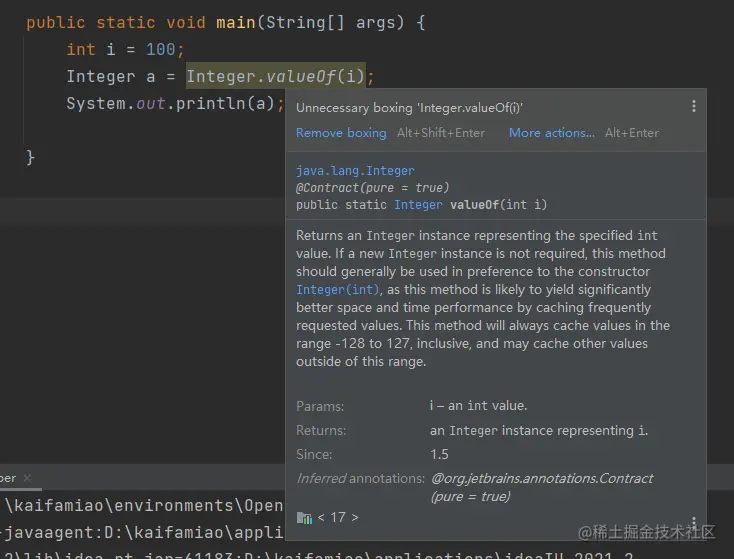734x559 pixels.
Task: Click the documentation source library icon
Action: point(304,518)
